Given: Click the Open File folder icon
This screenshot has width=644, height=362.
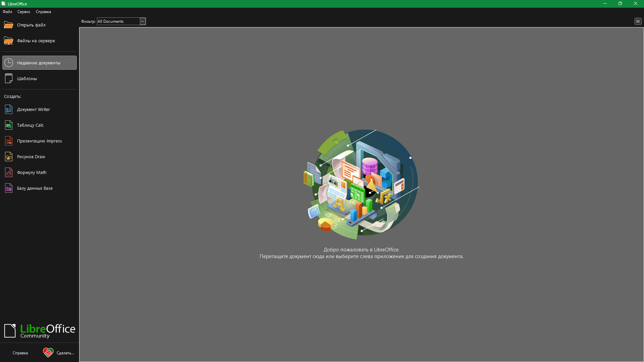Looking at the screenshot, I should [x=8, y=25].
